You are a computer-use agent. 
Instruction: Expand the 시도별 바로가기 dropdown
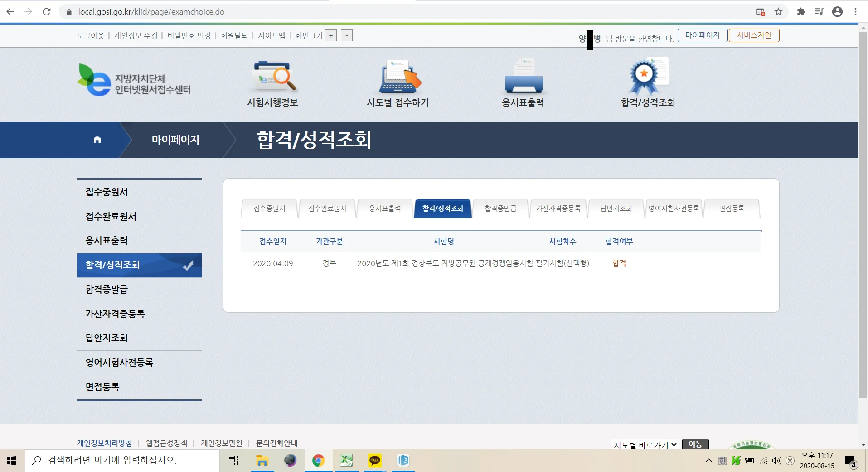point(645,445)
